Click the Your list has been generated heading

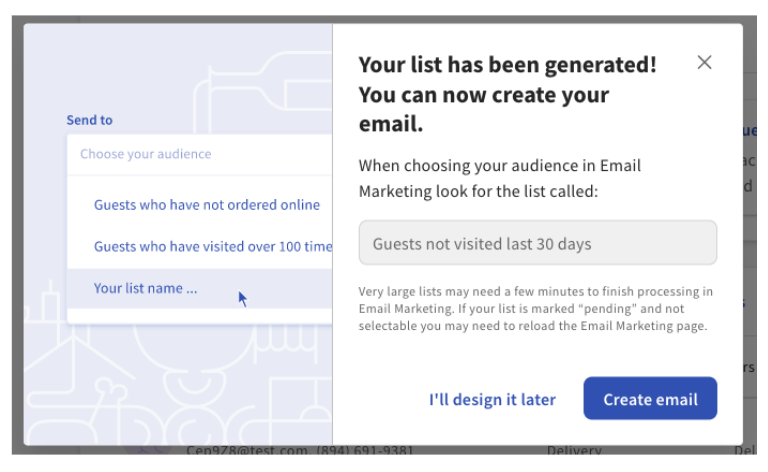pyautogui.click(x=507, y=94)
